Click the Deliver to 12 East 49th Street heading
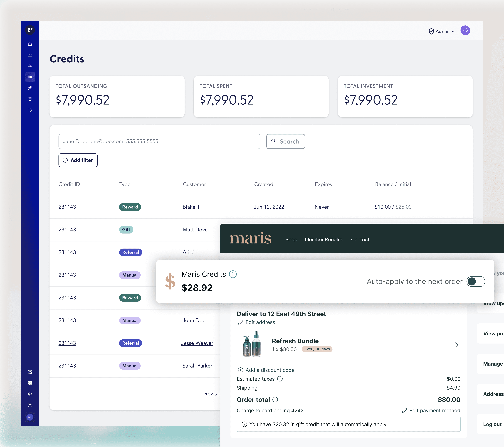Image resolution: width=504 pixels, height=447 pixels. [x=281, y=314]
